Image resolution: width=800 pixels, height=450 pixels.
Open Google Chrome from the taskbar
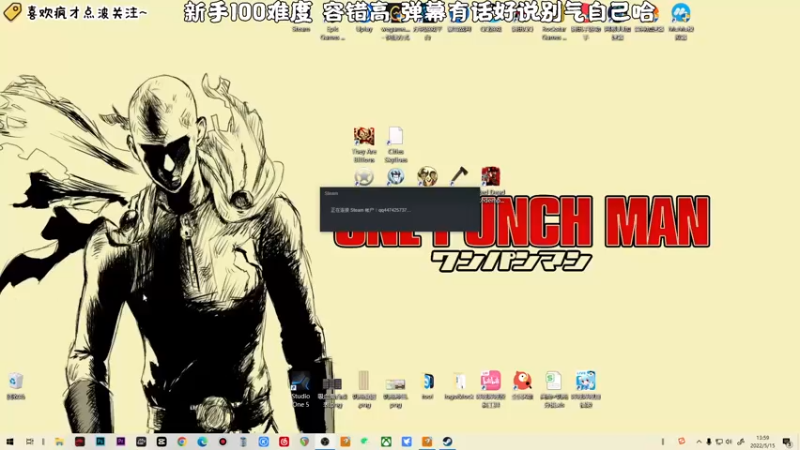pyautogui.click(x=182, y=441)
